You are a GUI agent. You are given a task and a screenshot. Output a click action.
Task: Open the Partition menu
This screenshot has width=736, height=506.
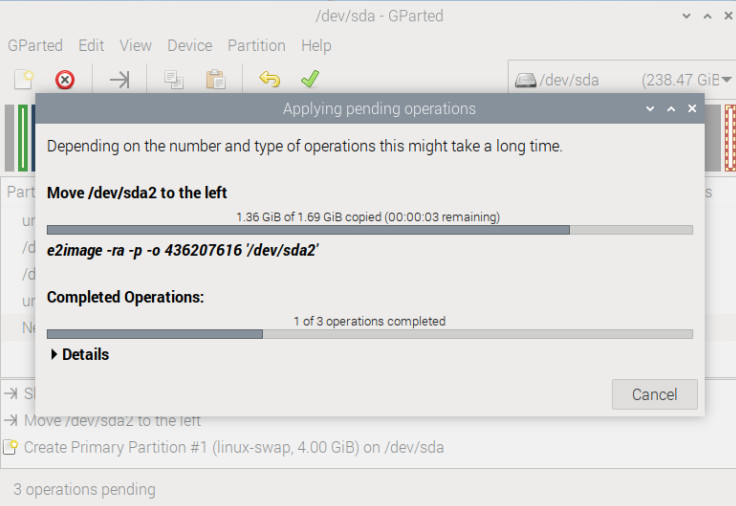tap(257, 46)
